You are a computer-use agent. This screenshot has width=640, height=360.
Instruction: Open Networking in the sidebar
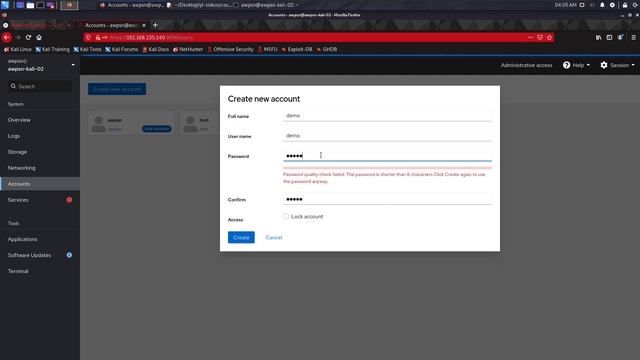pyautogui.click(x=40, y=168)
